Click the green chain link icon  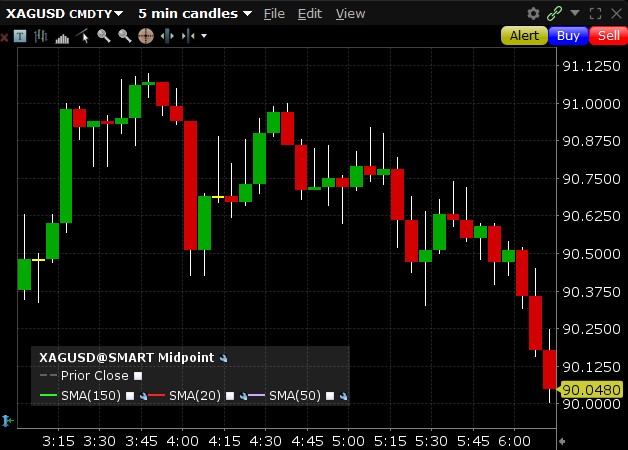(554, 14)
